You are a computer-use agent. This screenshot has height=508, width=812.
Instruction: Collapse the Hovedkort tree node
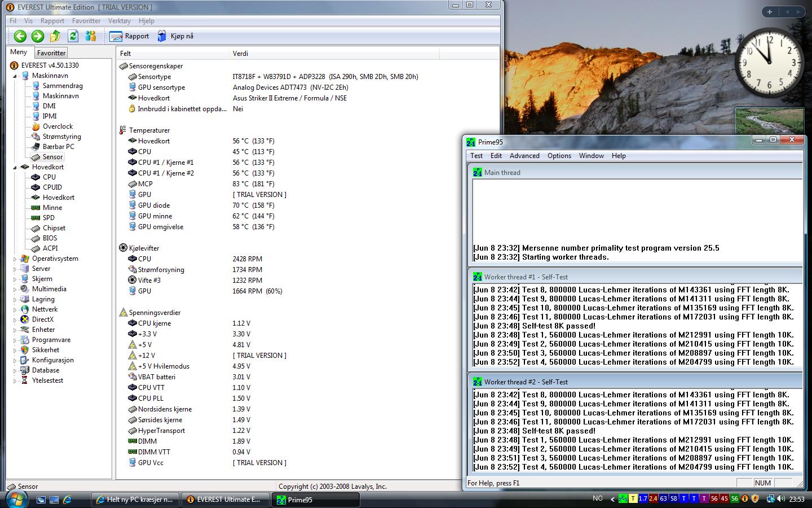15,167
